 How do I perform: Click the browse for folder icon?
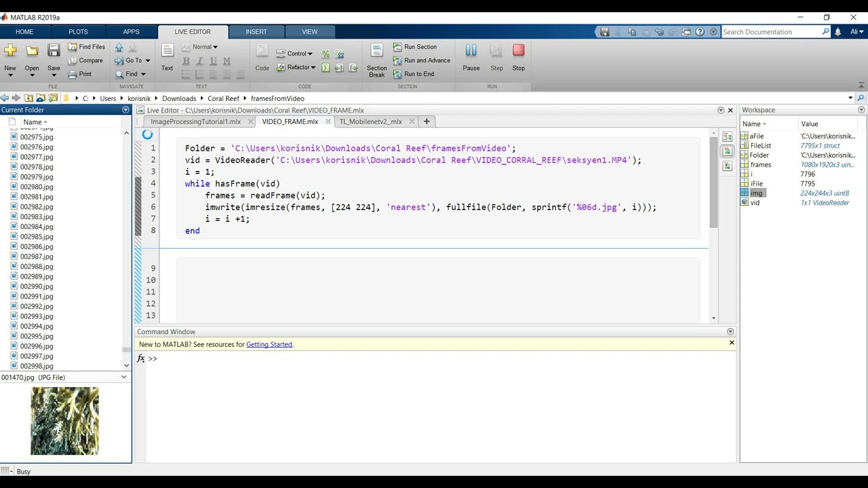[53, 98]
